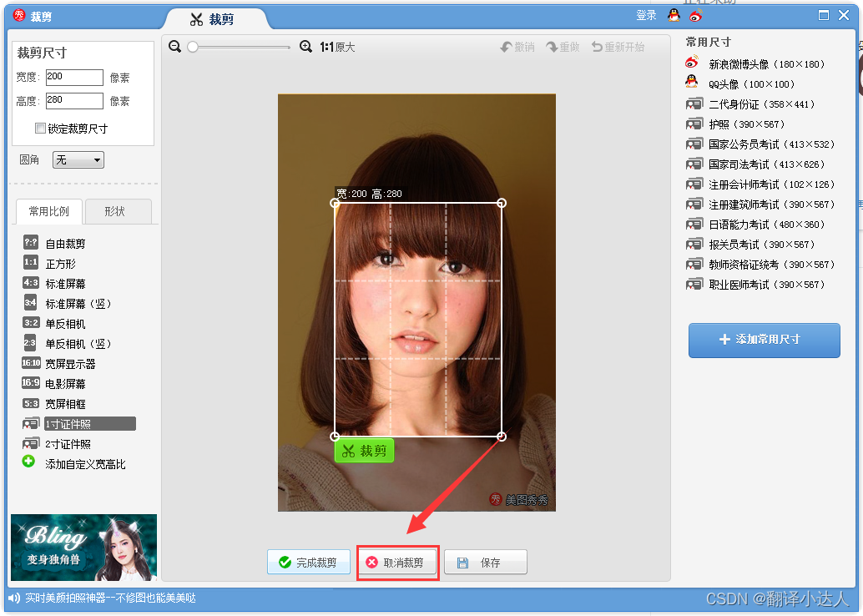Click the top-right crop frame handle
Viewport: 863px width, 616px height.
(502, 203)
